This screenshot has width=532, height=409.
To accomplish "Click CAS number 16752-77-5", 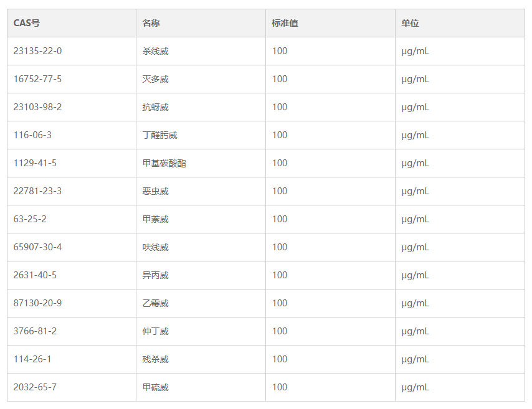I will click(37, 79).
